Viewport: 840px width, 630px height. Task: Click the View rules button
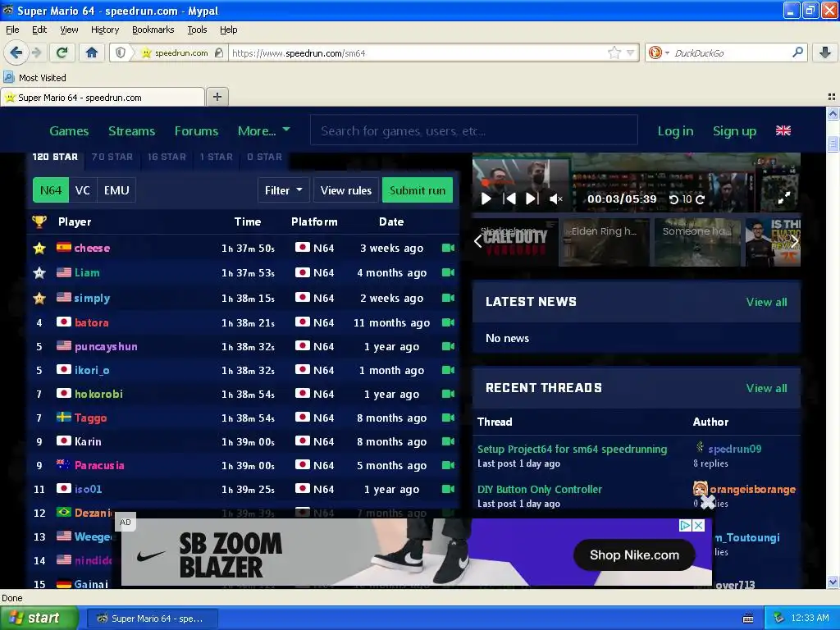(x=346, y=190)
